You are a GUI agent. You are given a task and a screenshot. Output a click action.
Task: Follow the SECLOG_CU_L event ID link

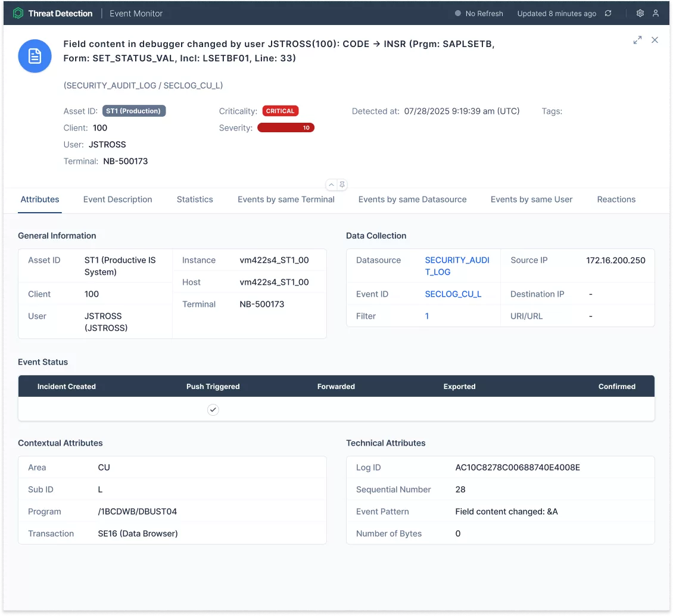coord(453,294)
